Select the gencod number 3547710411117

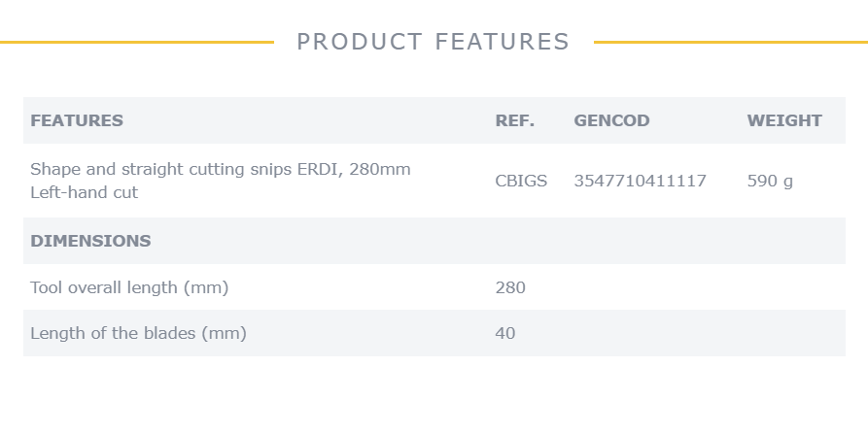[640, 181]
